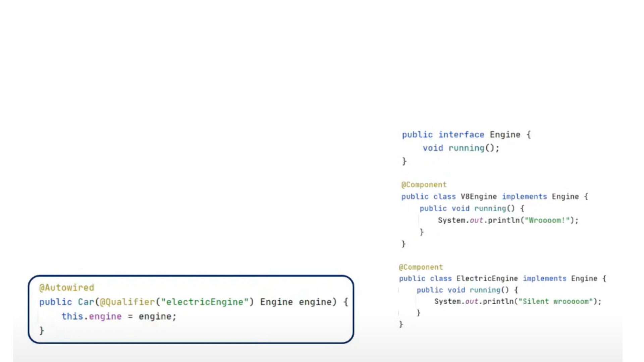This screenshot has width=644, height=362.
Task: Select the first @Component annotation
Action: coord(424,184)
